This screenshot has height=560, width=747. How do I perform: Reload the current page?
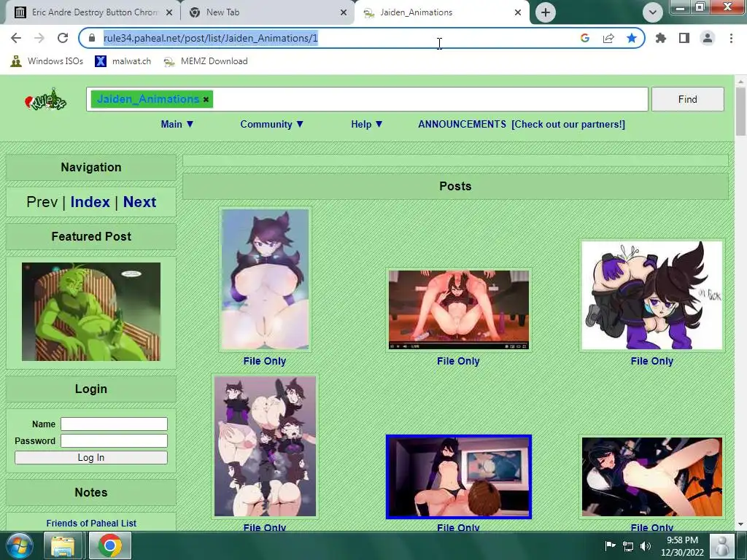pyautogui.click(x=63, y=38)
